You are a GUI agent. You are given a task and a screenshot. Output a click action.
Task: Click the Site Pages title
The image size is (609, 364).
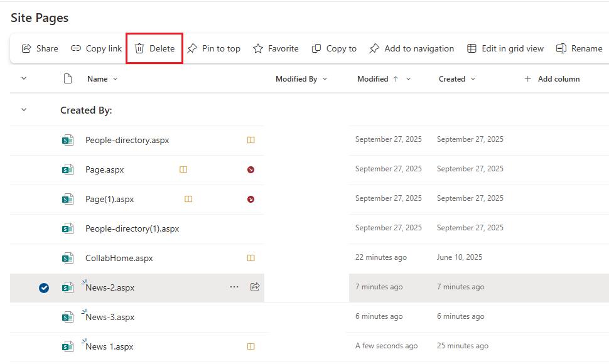pos(40,18)
